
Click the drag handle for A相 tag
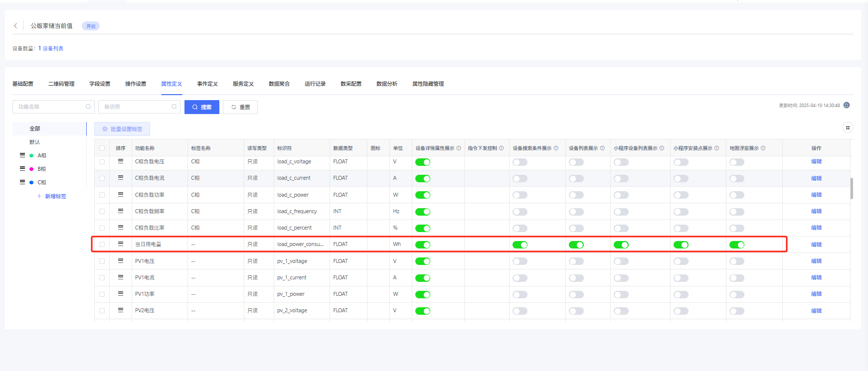point(22,155)
